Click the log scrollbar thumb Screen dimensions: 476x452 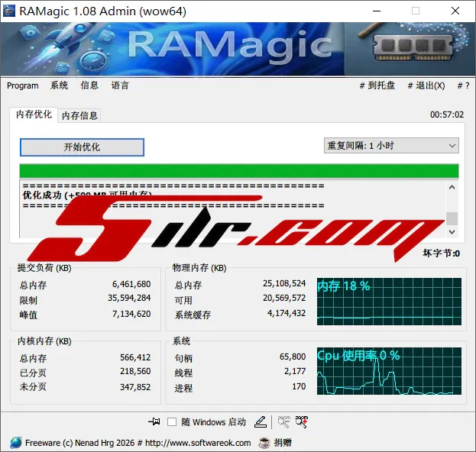pos(452,218)
